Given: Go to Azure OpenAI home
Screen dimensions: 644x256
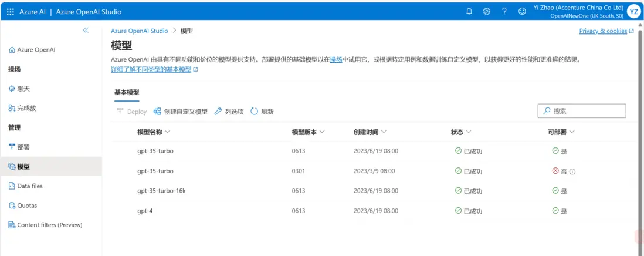Looking at the screenshot, I should coord(32,50).
